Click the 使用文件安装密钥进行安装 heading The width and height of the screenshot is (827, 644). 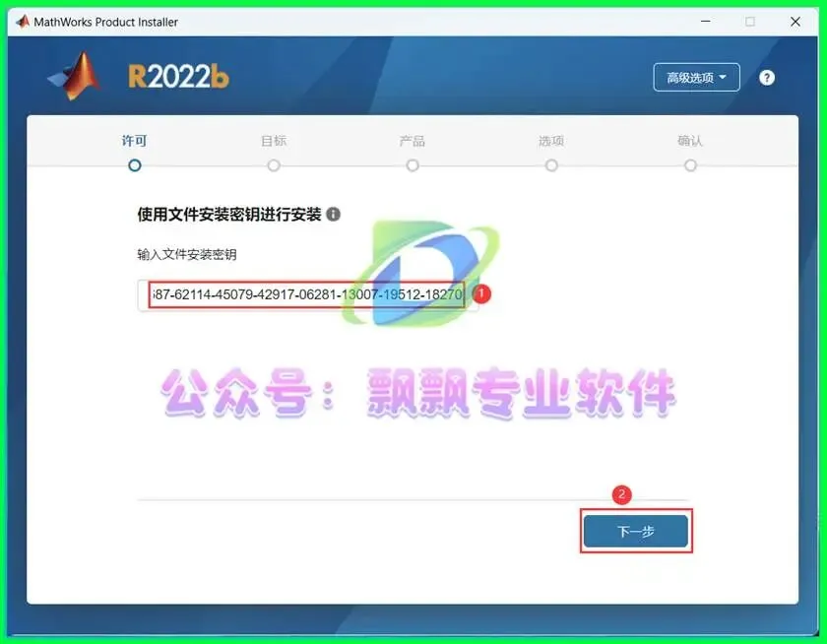click(229, 215)
